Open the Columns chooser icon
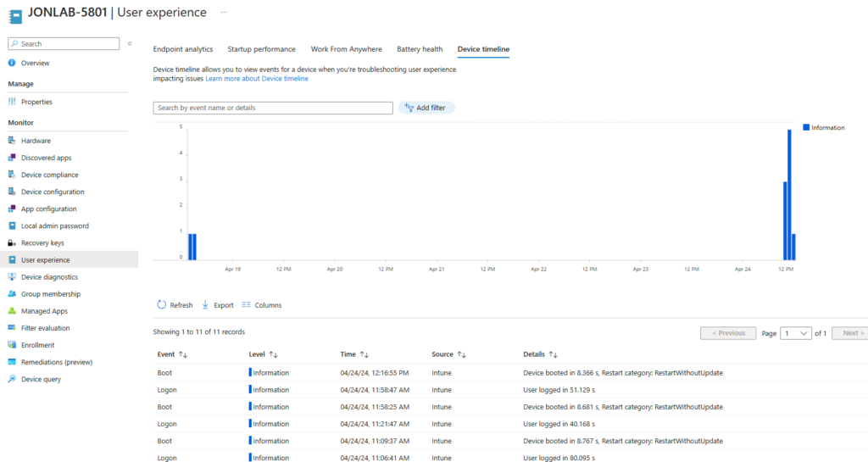Screen dimensions: 868x462 point(247,305)
